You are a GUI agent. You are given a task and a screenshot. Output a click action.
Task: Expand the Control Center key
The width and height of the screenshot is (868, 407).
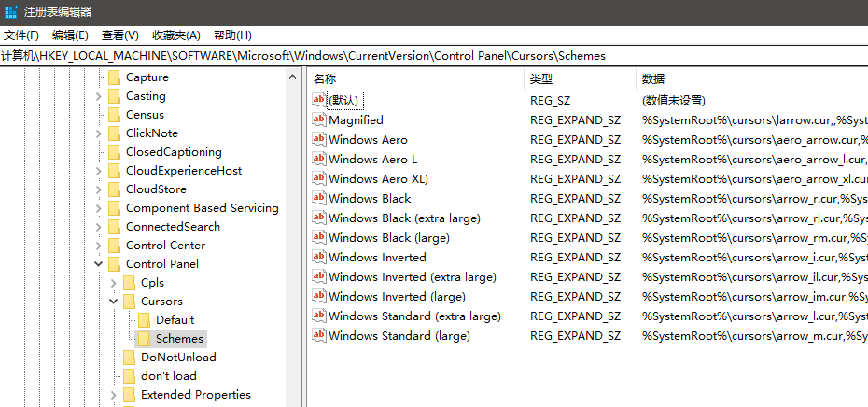(99, 246)
